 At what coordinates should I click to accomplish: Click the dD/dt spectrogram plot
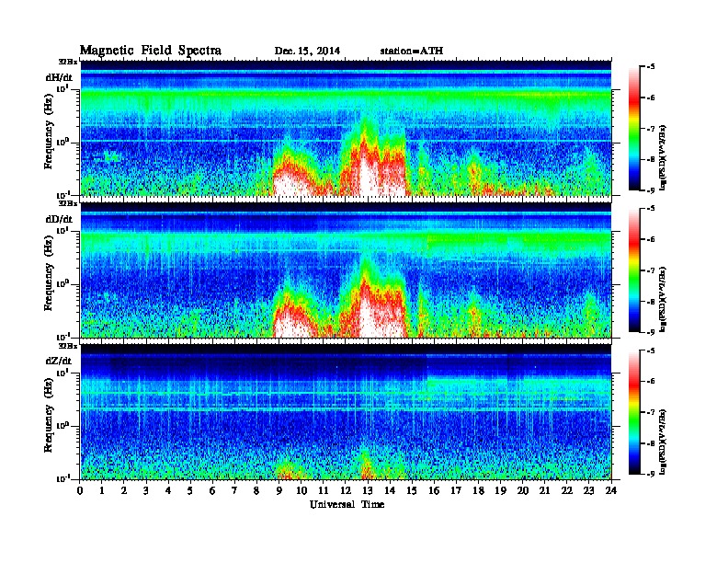coord(346,270)
